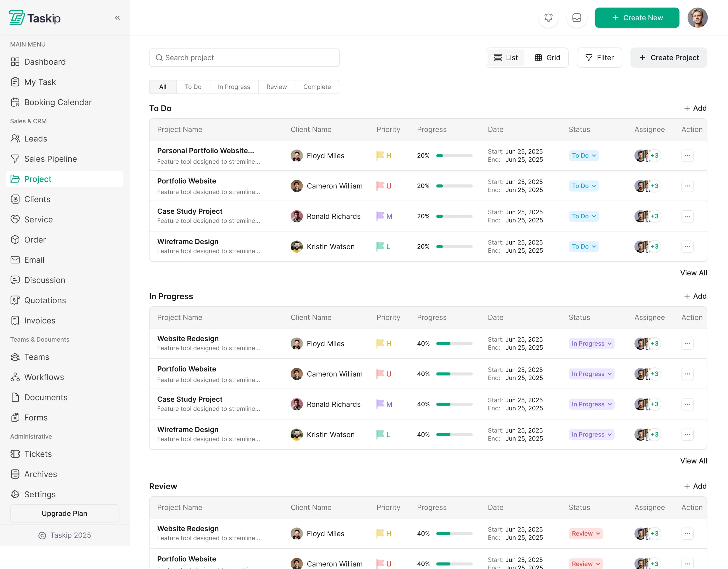Click the Create Project button
The height and width of the screenshot is (569, 728).
[x=669, y=58]
